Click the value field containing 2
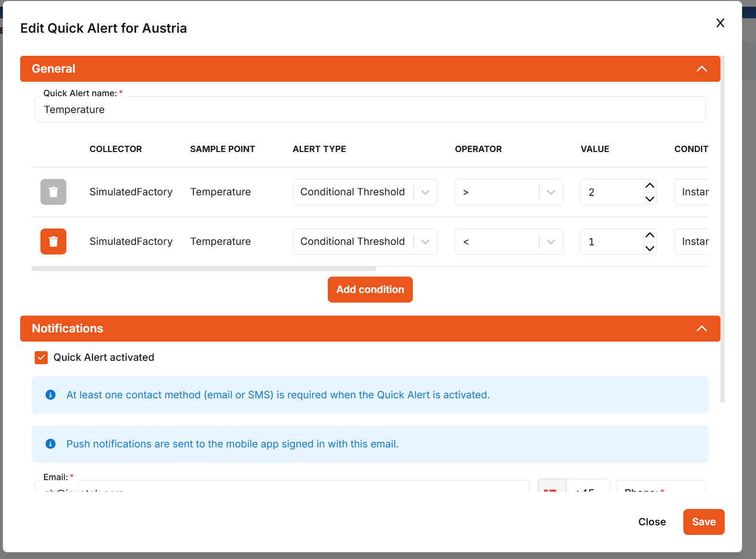 pos(612,192)
